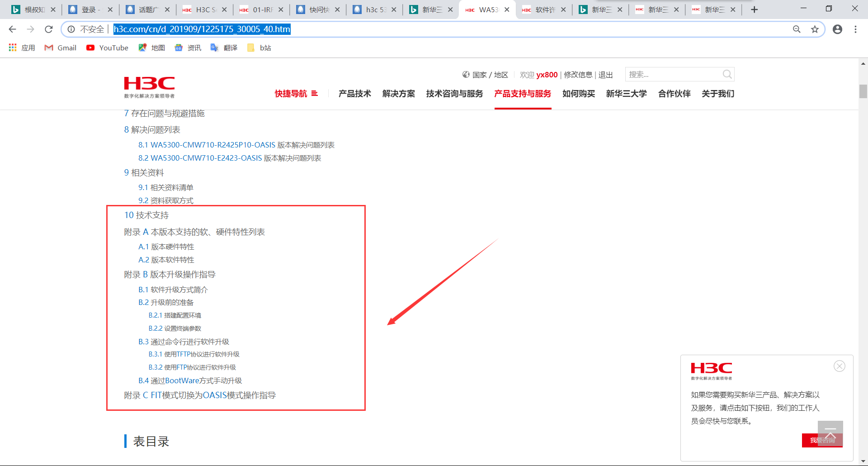
Task: Open the 资讯 news bookmark
Action: coord(188,48)
